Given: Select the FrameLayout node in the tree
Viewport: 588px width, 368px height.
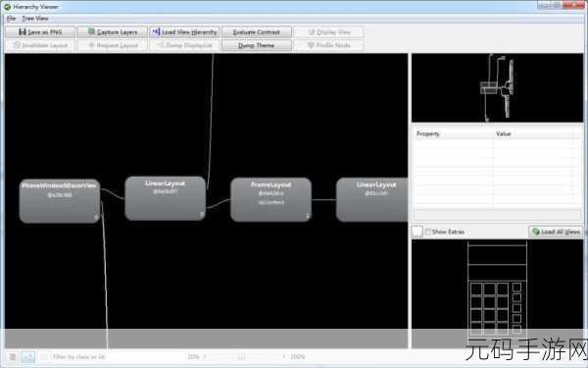Looking at the screenshot, I should click(x=270, y=199).
